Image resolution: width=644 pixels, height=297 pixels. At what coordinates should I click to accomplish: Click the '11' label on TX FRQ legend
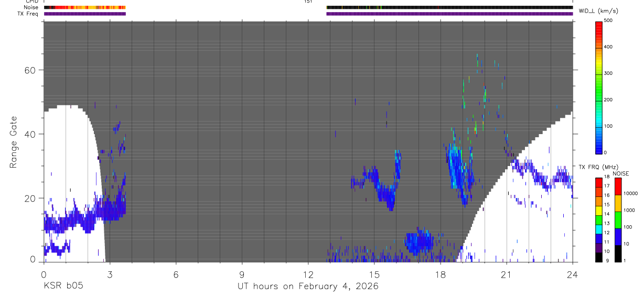(606, 242)
